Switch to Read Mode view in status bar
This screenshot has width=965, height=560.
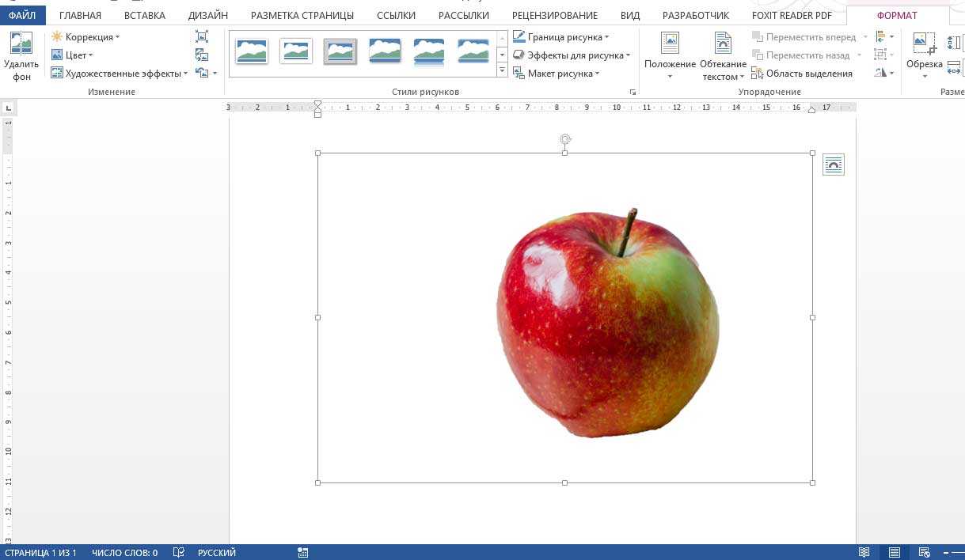(864, 552)
